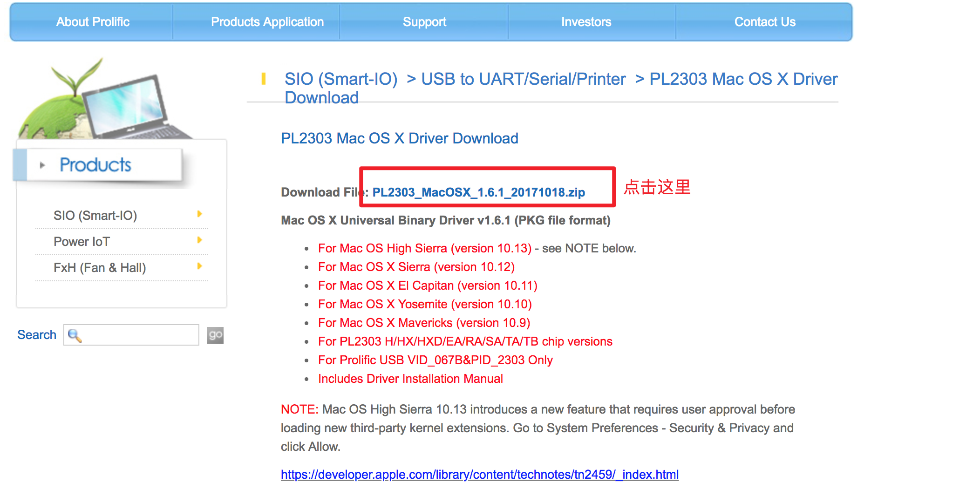Image resolution: width=980 pixels, height=503 pixels.
Task: Expand Power IoT submenu arrow
Action: tap(199, 240)
